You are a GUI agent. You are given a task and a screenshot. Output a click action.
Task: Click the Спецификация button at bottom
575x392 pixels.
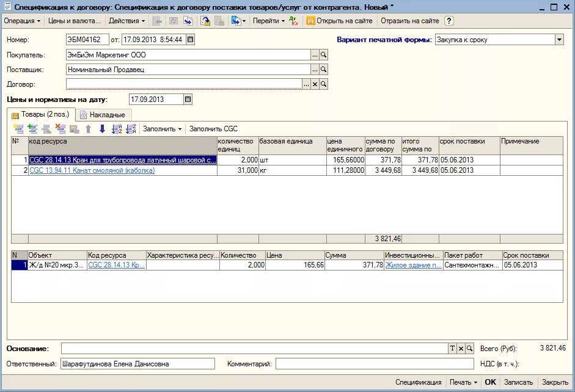pyautogui.click(x=419, y=382)
